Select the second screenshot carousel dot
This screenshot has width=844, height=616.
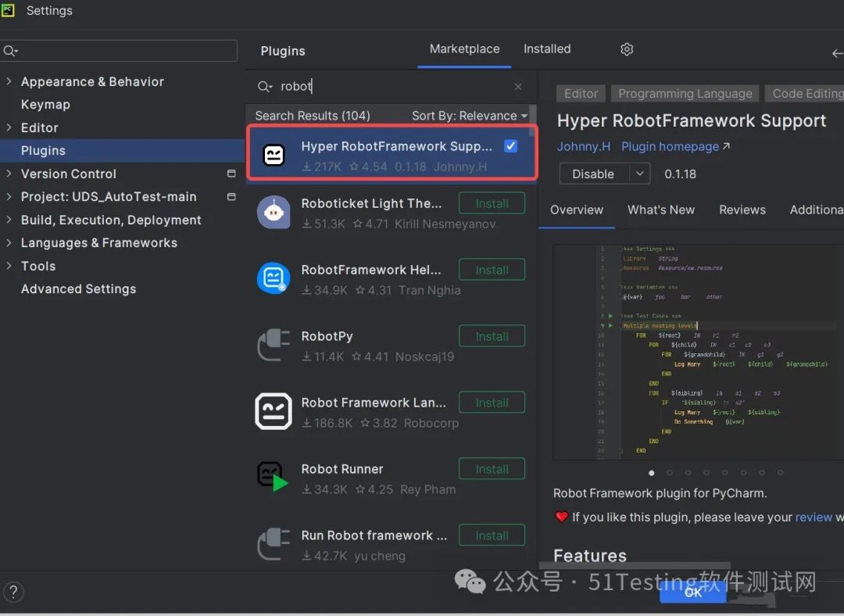point(670,473)
